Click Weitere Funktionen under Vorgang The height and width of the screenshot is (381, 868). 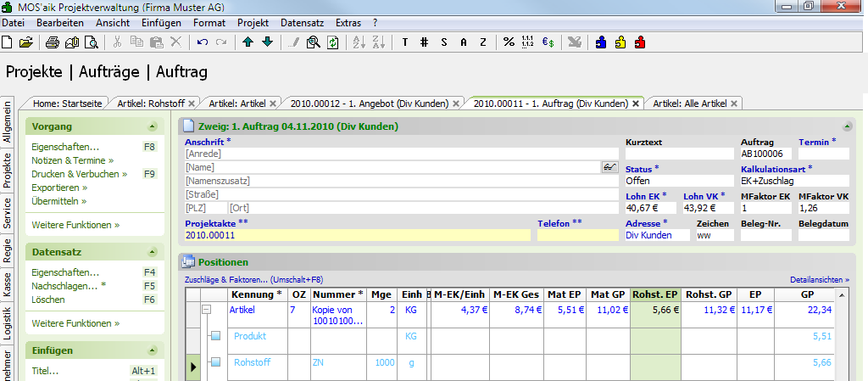point(75,226)
